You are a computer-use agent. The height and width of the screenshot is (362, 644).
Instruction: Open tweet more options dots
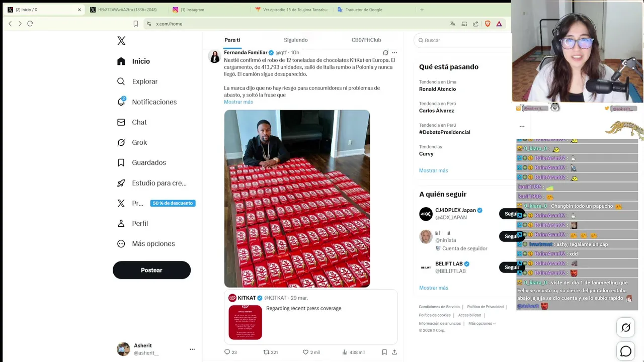point(394,52)
